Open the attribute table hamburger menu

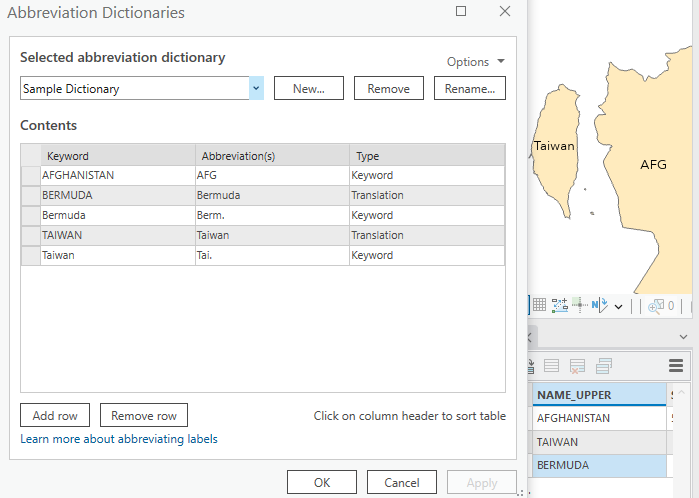(676, 366)
